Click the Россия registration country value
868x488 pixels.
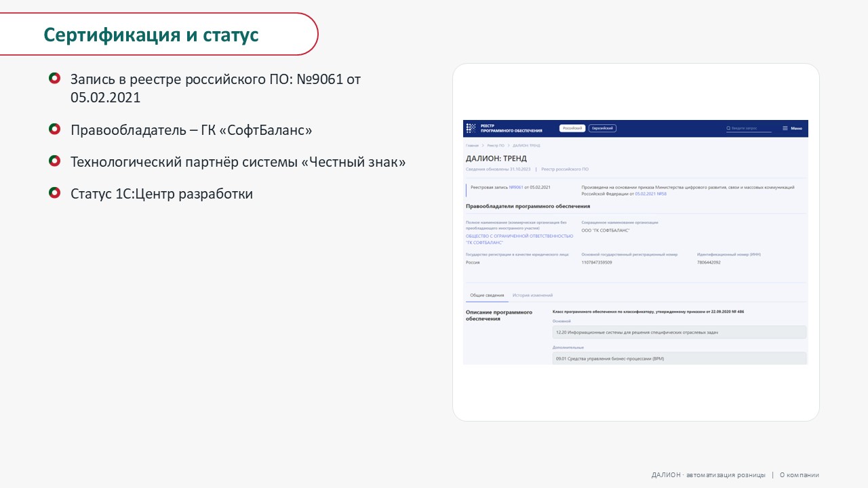tap(473, 262)
